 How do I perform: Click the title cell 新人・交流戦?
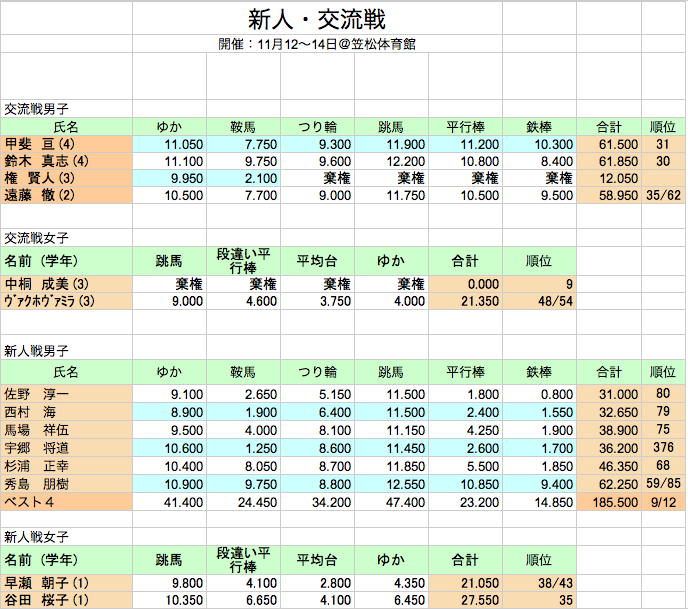[316, 19]
